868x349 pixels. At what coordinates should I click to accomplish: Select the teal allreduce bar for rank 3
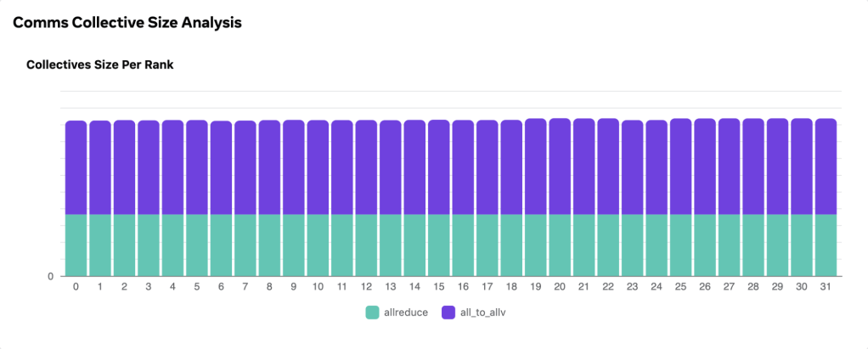149,245
